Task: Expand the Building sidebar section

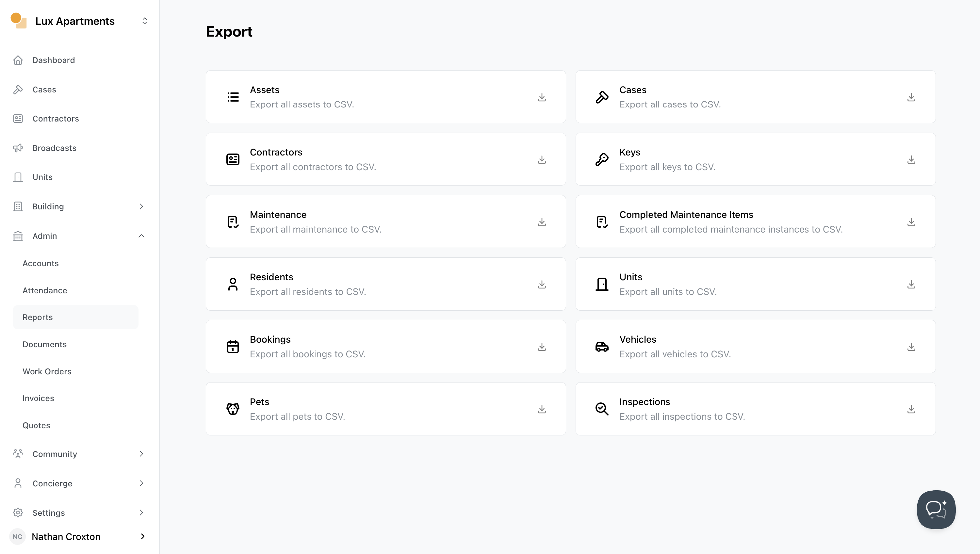Action: [x=141, y=207]
